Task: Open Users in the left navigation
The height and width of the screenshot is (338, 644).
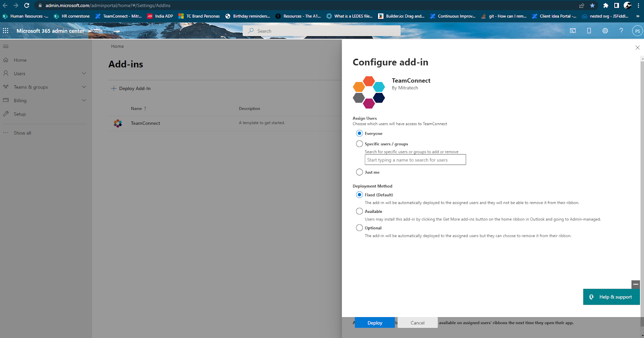Action: click(19, 74)
